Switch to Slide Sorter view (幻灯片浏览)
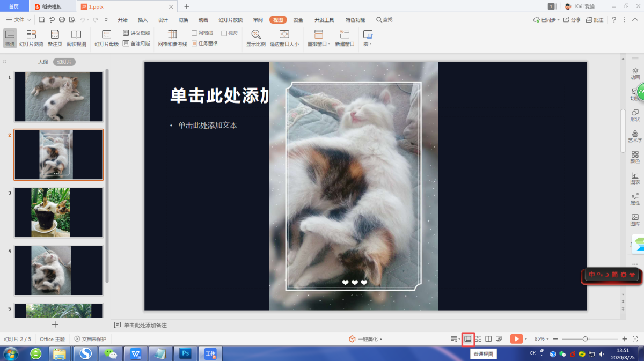The width and height of the screenshot is (644, 361). pos(32,38)
